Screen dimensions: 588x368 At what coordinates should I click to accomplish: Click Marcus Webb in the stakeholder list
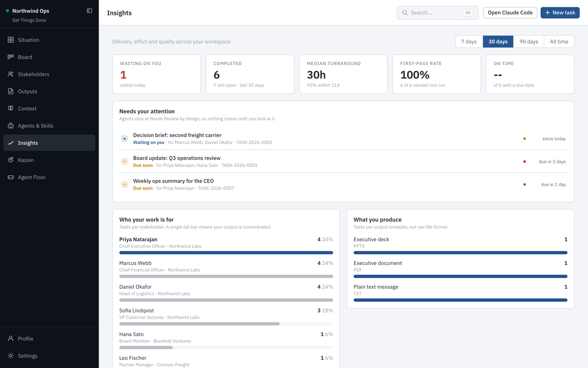click(135, 263)
